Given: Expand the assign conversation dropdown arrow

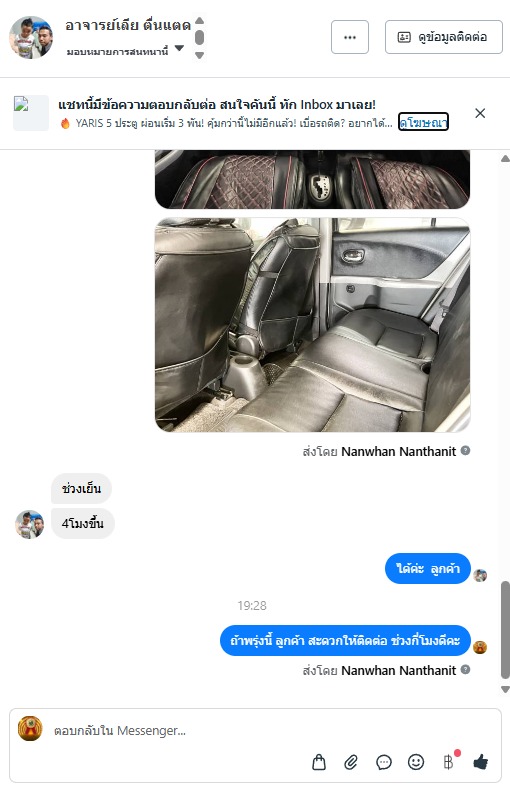Looking at the screenshot, I should coord(179,48).
